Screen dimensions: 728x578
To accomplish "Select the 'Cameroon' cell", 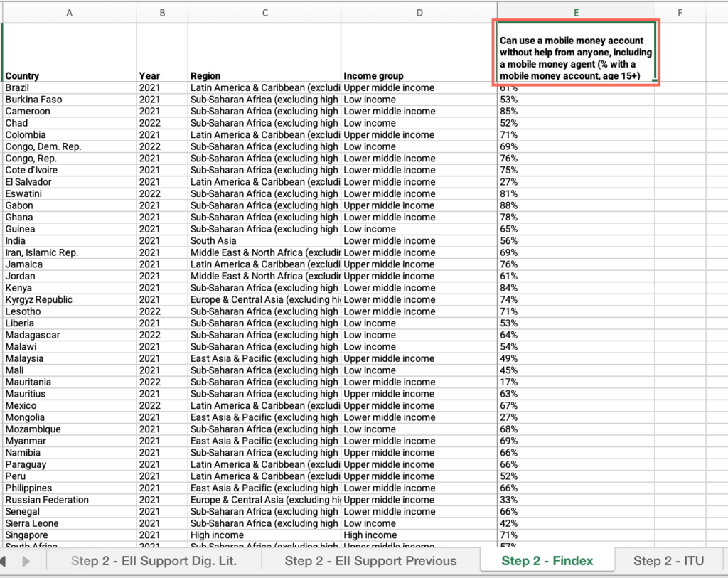I will click(69, 112).
